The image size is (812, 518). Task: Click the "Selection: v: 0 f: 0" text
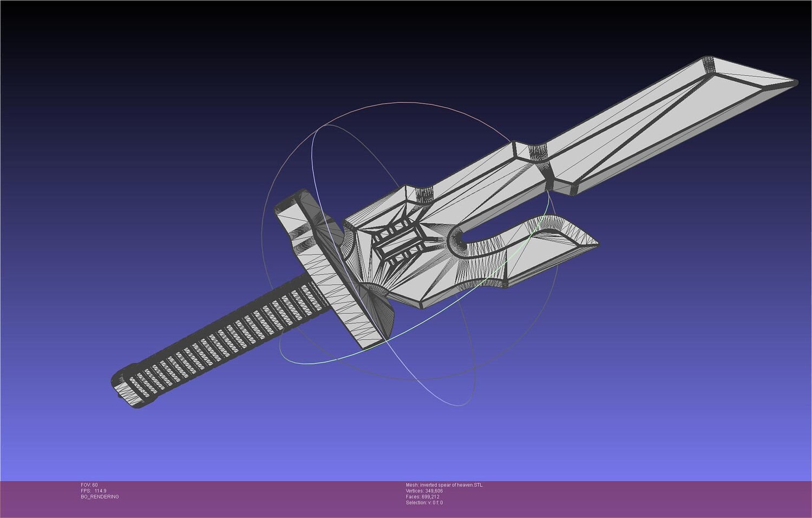pos(424,503)
